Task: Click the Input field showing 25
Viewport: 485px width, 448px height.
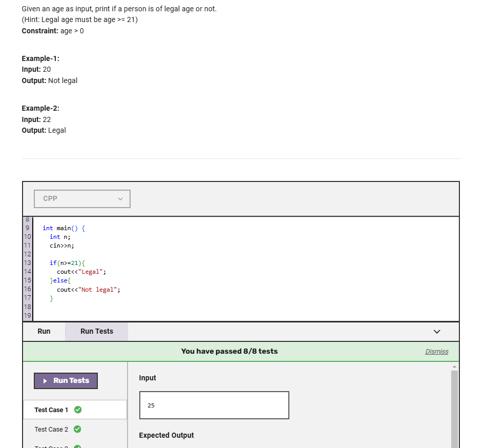Action: tap(214, 405)
